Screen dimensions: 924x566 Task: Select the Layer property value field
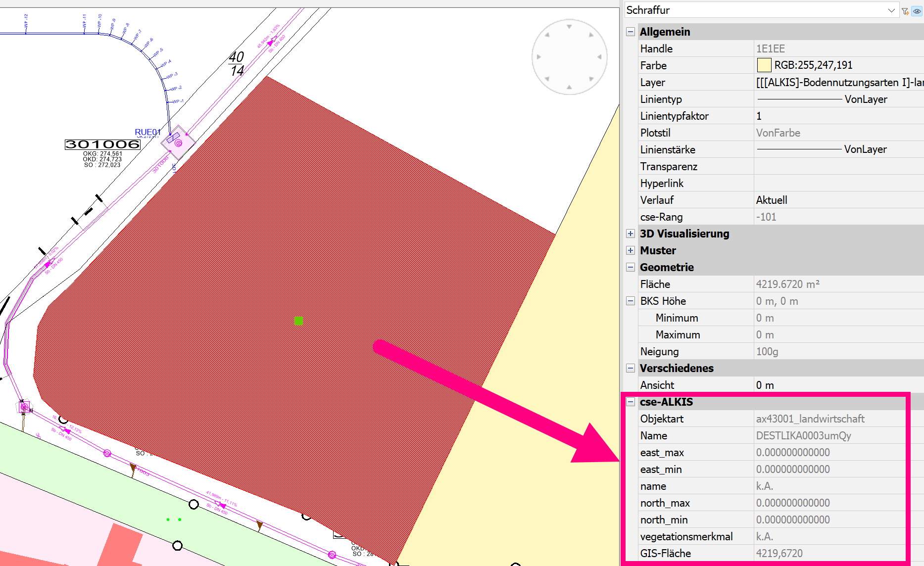point(838,83)
